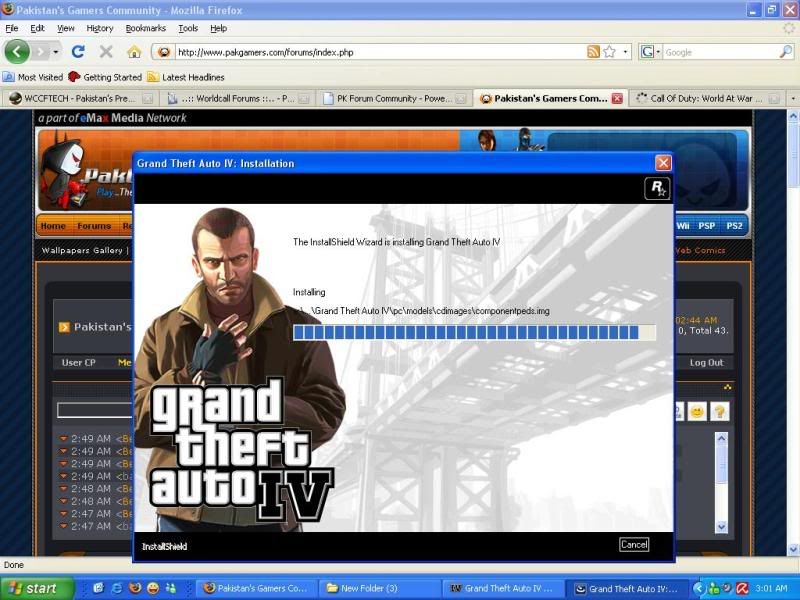Click in the Google search box
The width and height of the screenshot is (800, 600).
[720, 52]
